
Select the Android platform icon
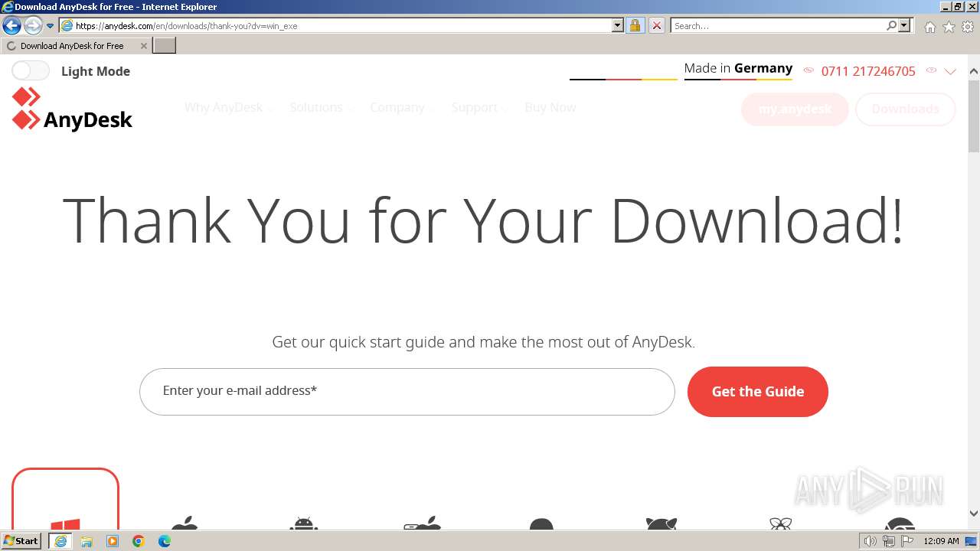304,523
